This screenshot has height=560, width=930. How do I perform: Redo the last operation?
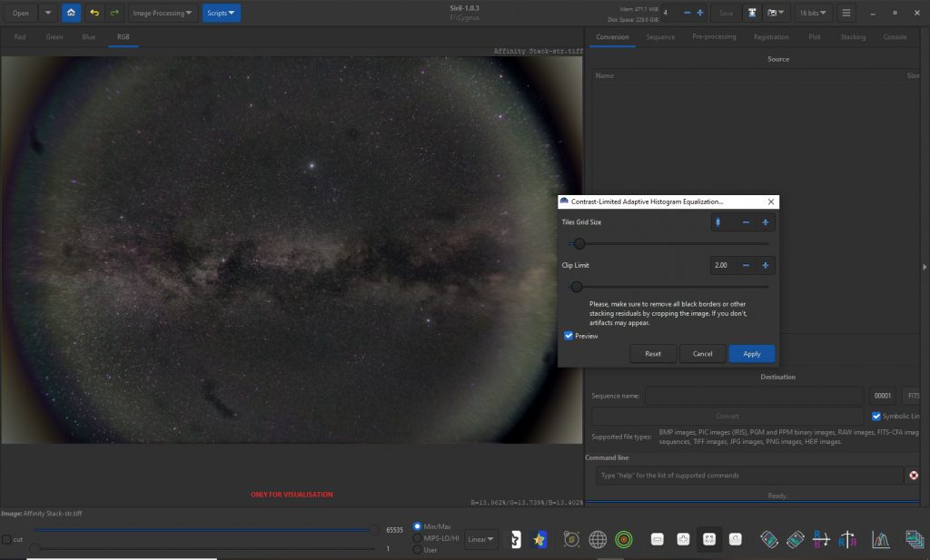[114, 13]
